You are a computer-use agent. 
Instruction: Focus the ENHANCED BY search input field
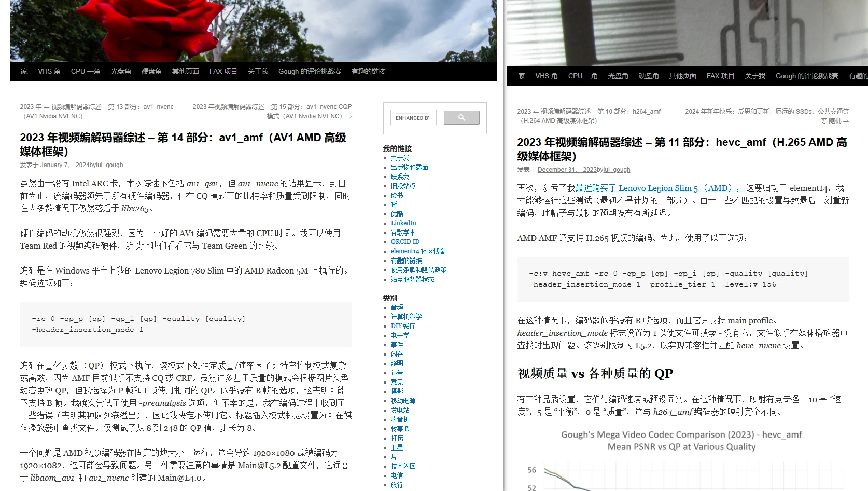pos(413,118)
